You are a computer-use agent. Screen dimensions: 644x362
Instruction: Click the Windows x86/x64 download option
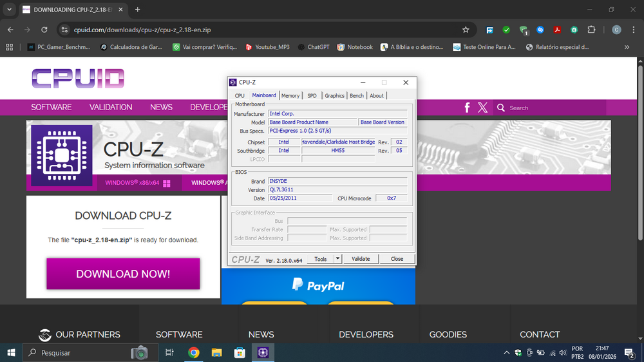[x=138, y=183]
